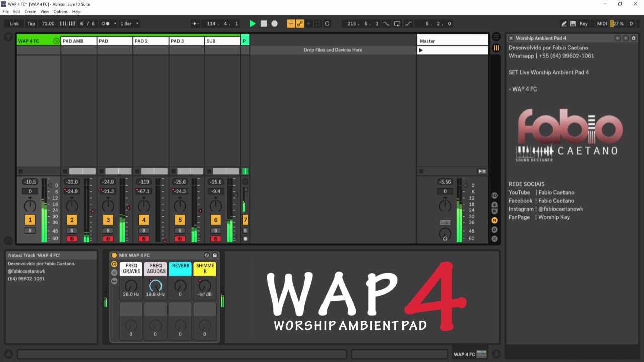
Task: Toggle track 2 PAD AMB activator
Action: click(x=72, y=220)
